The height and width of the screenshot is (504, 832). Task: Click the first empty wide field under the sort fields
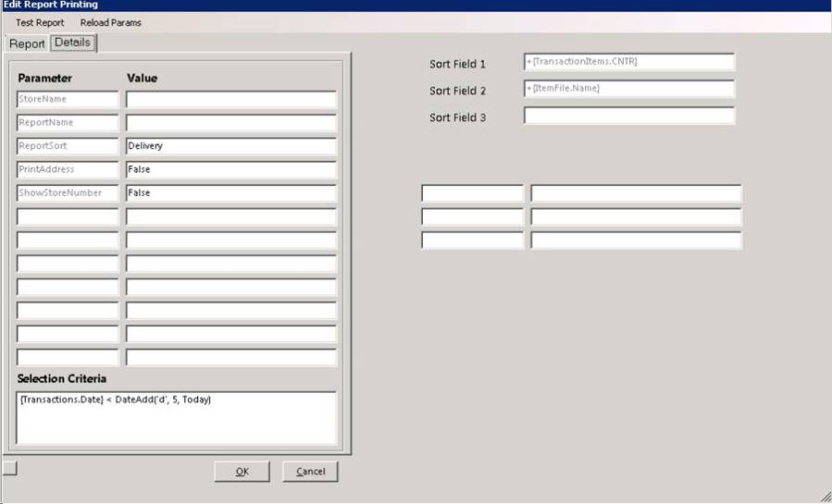pyautogui.click(x=636, y=193)
